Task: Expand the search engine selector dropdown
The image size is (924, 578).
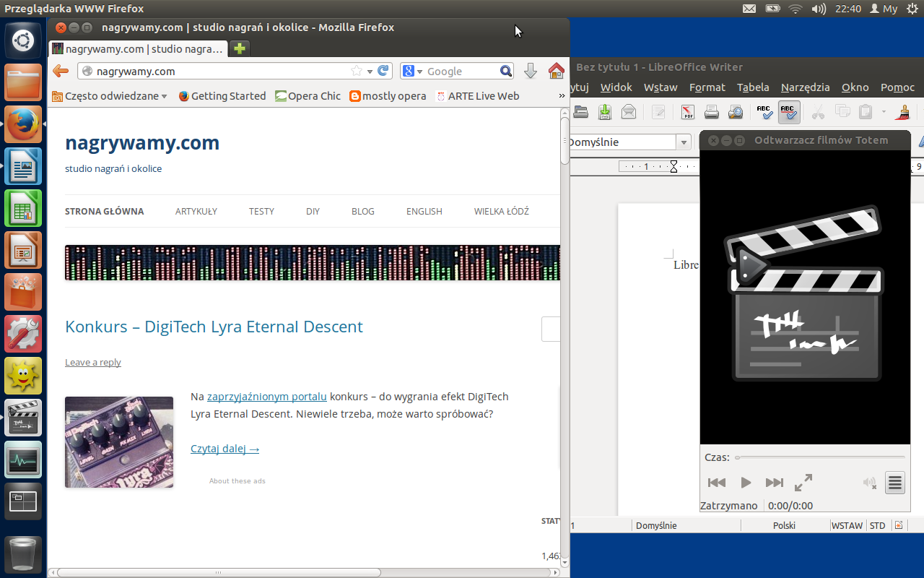Action: pos(412,71)
